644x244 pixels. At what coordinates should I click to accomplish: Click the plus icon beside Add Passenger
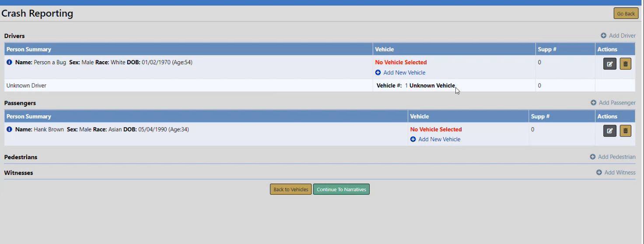[593, 103]
